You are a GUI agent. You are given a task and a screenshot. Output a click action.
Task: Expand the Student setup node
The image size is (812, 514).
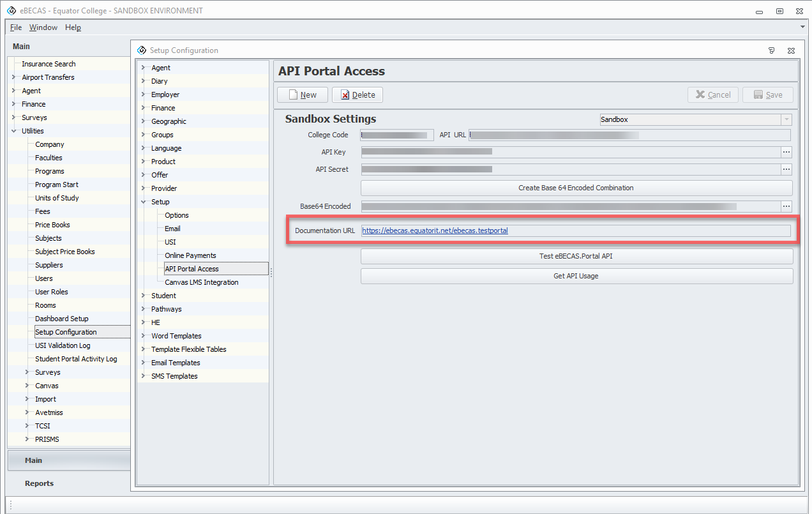pos(143,296)
